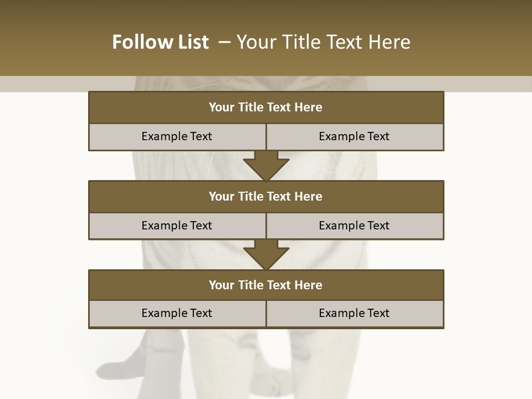The width and height of the screenshot is (532, 399).
Task: Select left "Example Text" cell in second block
Action: click(x=177, y=226)
